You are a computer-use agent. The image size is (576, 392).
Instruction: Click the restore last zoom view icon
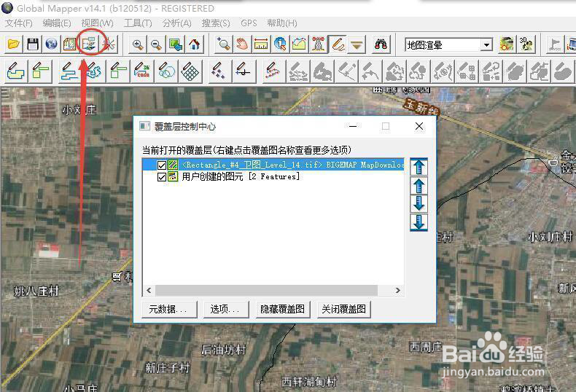click(176, 44)
